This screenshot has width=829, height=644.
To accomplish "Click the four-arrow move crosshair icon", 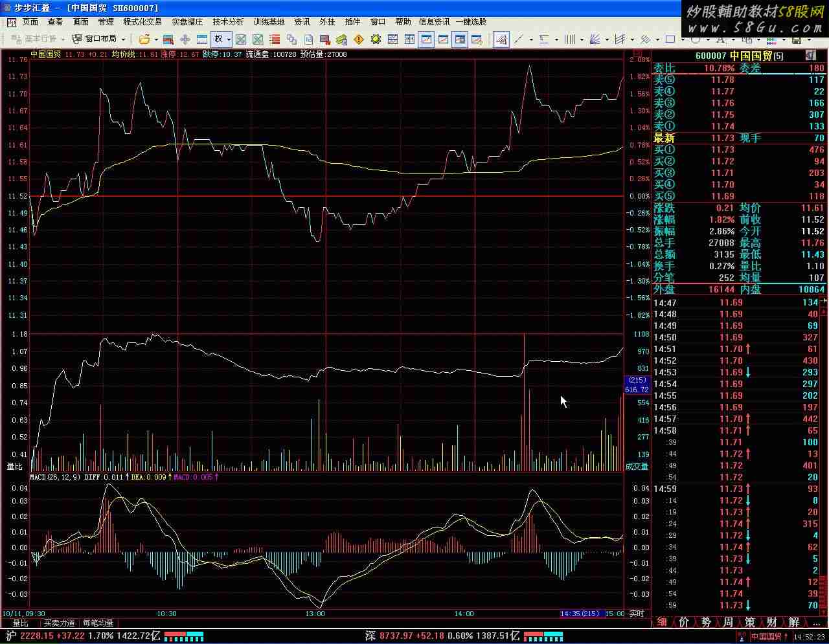I will coord(185,39).
